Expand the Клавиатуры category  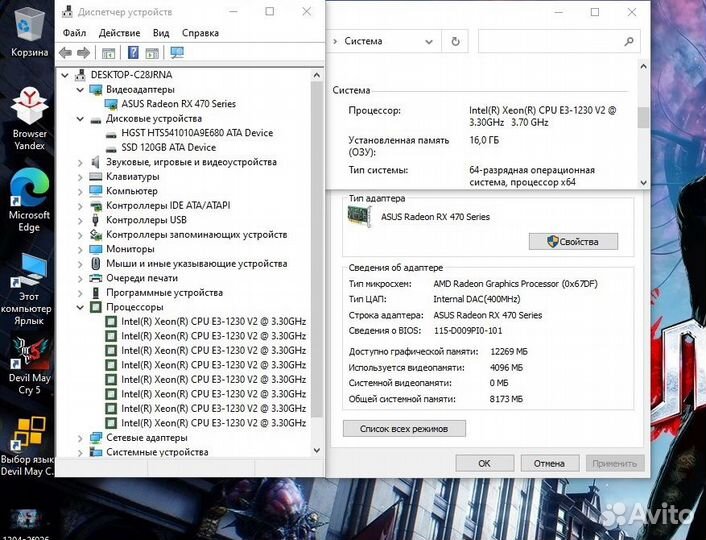(x=80, y=177)
